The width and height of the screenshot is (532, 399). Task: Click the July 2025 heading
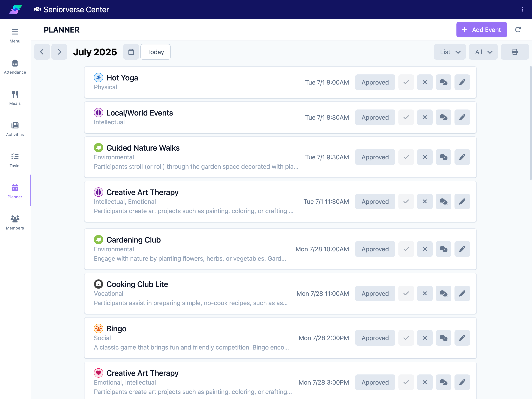(95, 52)
